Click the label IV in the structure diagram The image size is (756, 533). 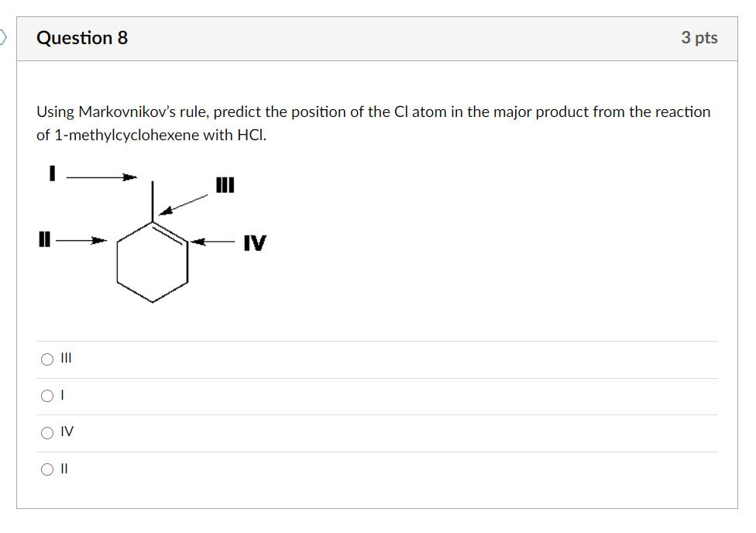[x=253, y=242]
